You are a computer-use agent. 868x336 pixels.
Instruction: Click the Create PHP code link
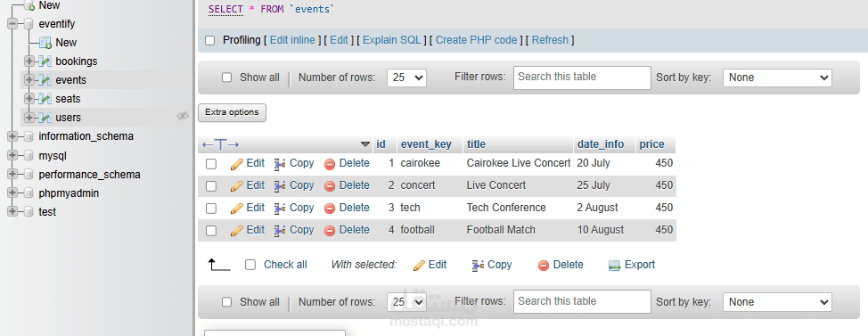[477, 40]
